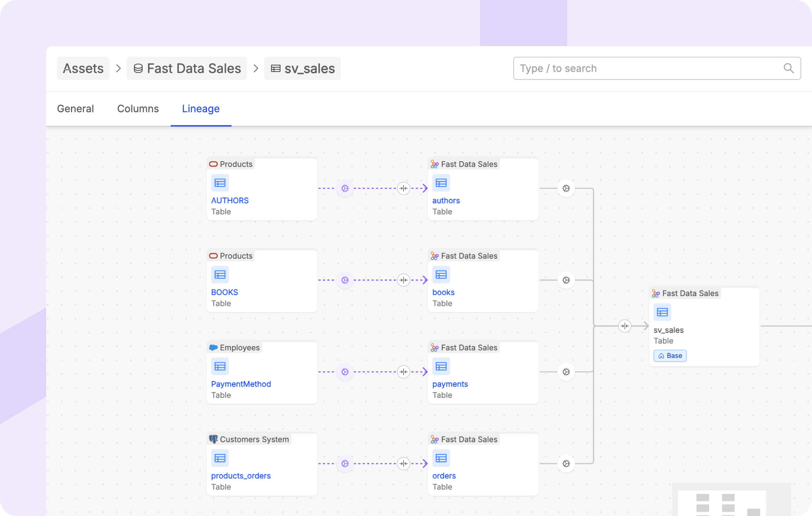Click the gear icon after the authors table
Viewport: 812px width, 516px height.
pyautogui.click(x=566, y=188)
